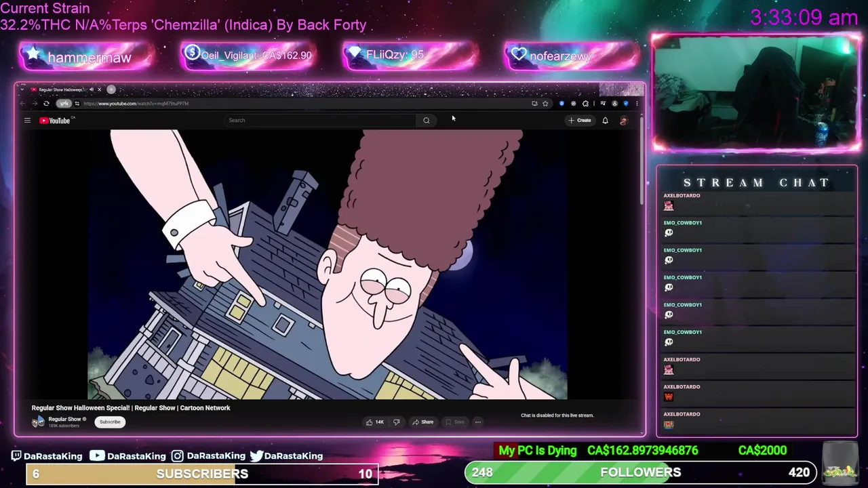The height and width of the screenshot is (488, 868).
Task: Click the STREAM CHAT header
Action: (x=756, y=183)
